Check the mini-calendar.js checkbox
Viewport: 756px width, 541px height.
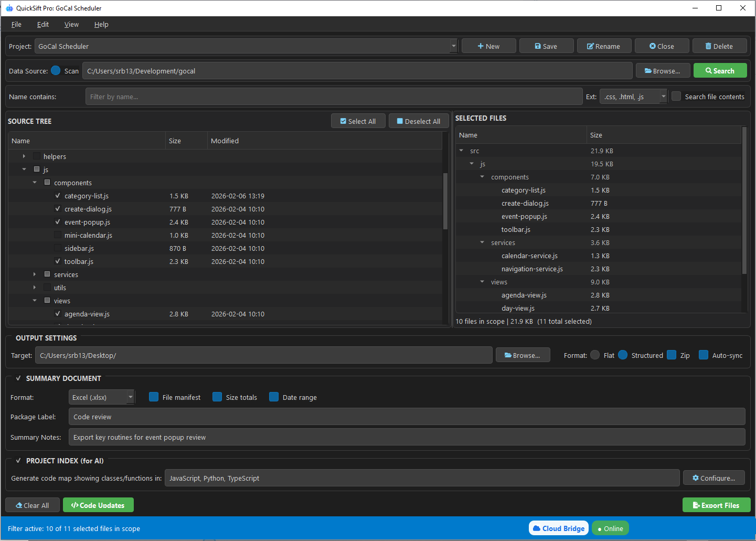[x=58, y=235]
